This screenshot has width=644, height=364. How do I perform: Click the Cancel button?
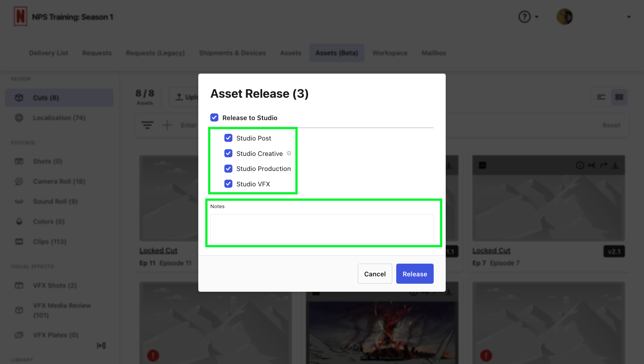pos(375,274)
